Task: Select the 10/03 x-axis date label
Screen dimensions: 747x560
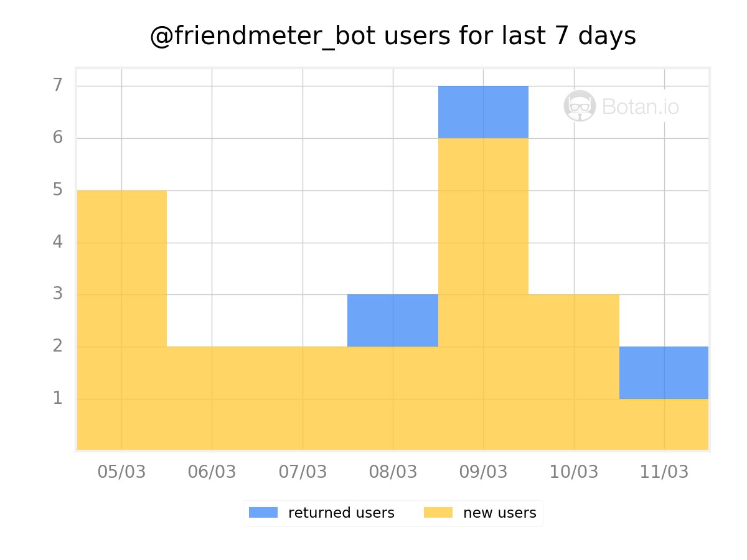Action: [x=573, y=472]
